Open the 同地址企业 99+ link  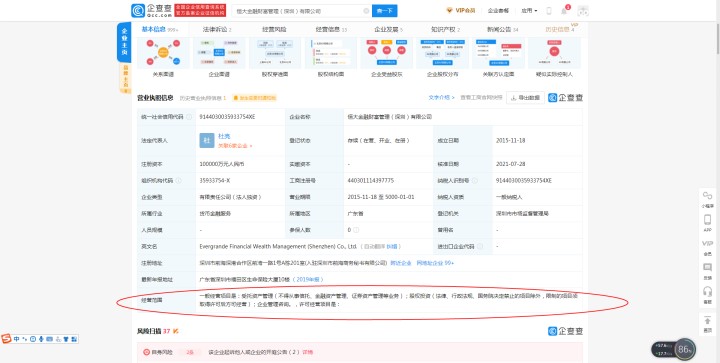pos(435,263)
